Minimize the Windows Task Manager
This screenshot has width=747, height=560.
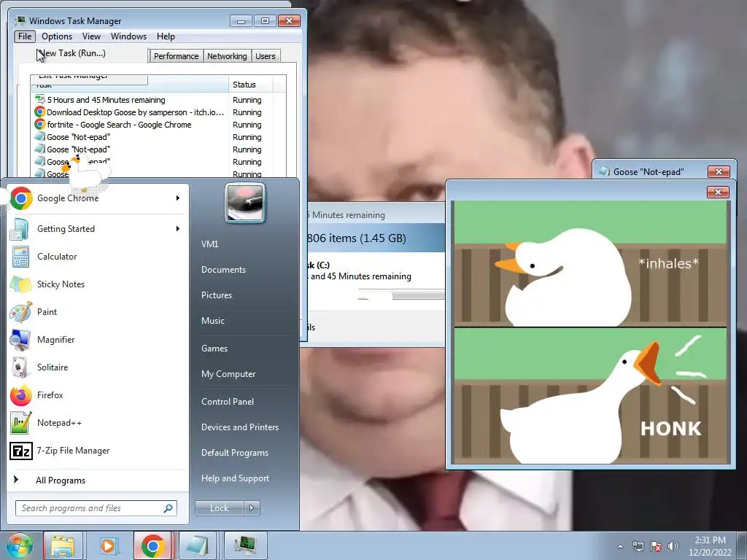coord(241,21)
